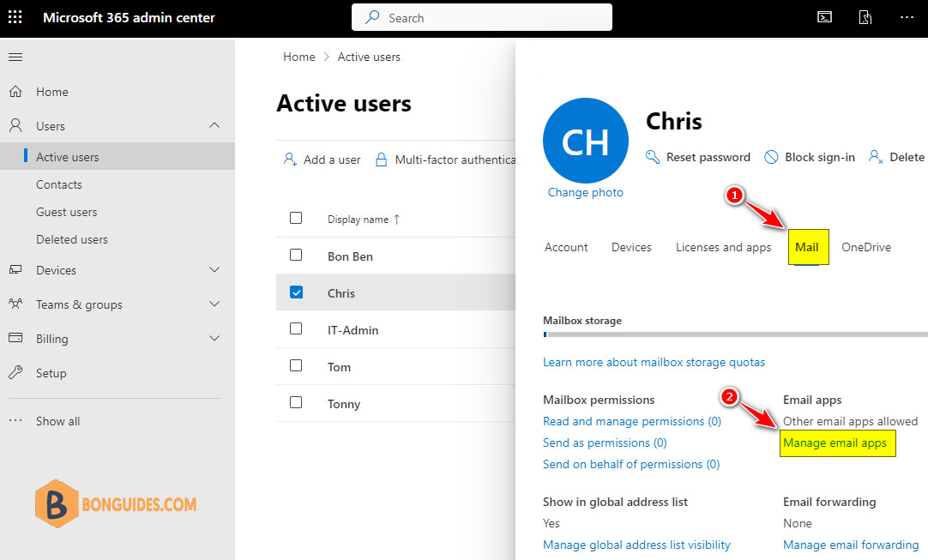Switch to the Devices tab in Chris panel
The image size is (928, 560).
[x=631, y=248]
